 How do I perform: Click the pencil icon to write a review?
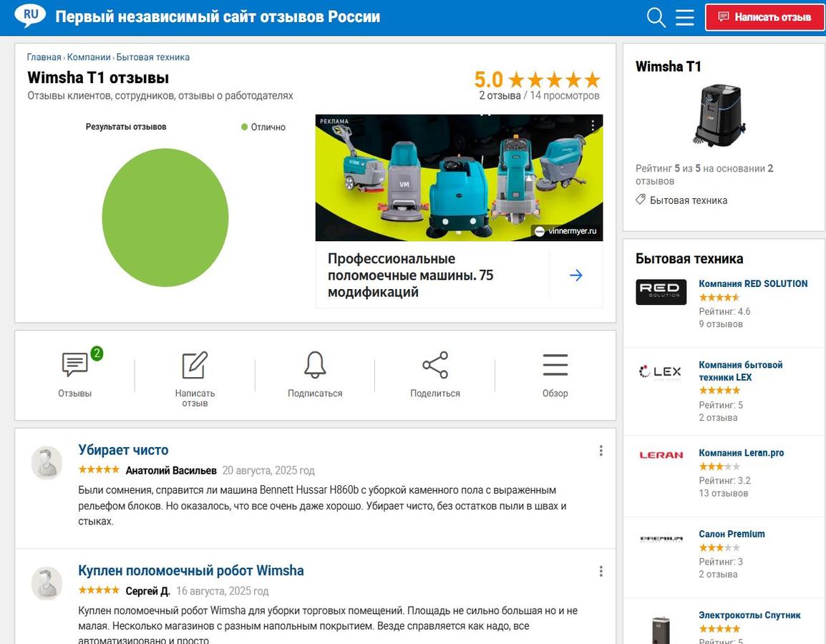click(x=195, y=366)
